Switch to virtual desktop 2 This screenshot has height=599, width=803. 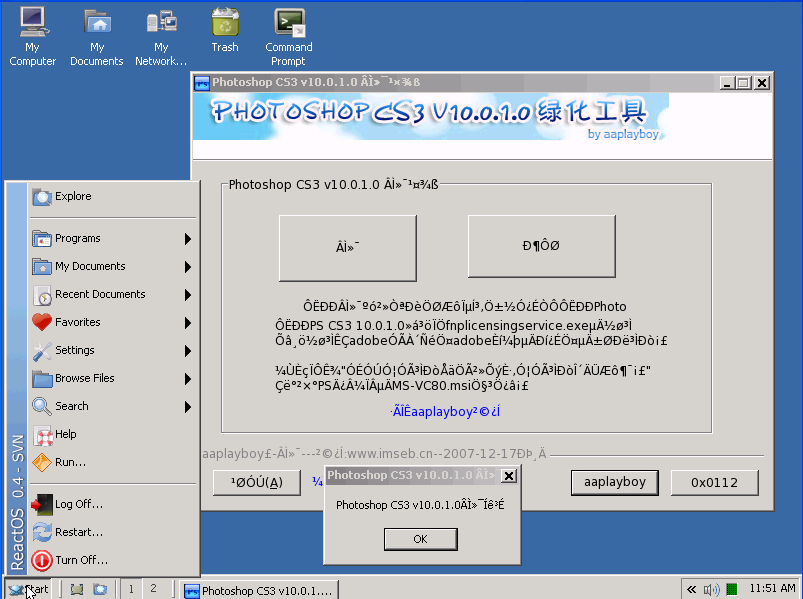(x=153, y=589)
